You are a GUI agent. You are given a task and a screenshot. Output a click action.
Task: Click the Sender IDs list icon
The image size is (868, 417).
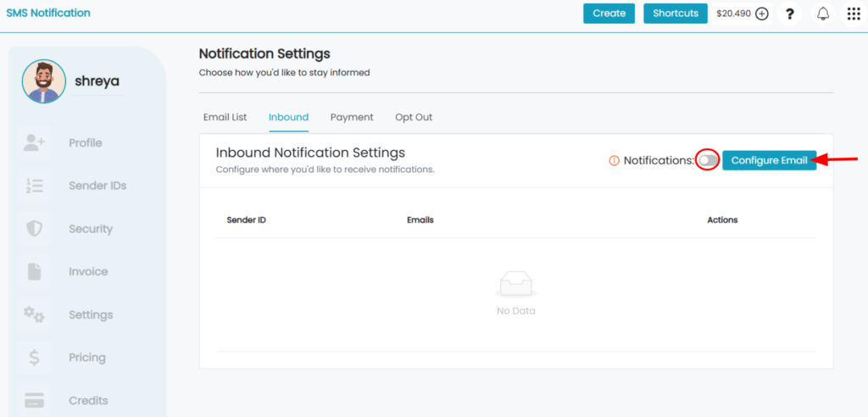pos(34,186)
